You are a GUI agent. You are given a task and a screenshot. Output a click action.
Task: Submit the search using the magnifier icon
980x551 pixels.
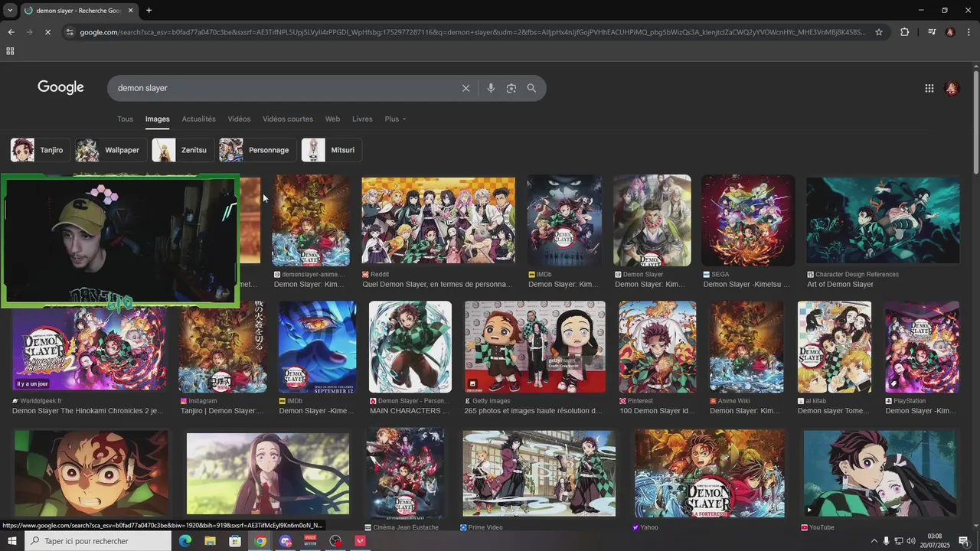(531, 88)
